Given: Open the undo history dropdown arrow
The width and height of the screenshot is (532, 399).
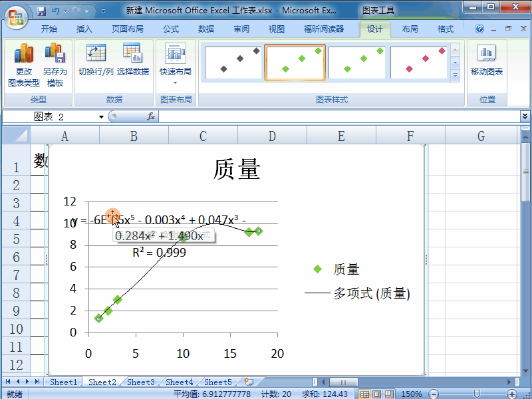Looking at the screenshot, I should click(65, 11).
